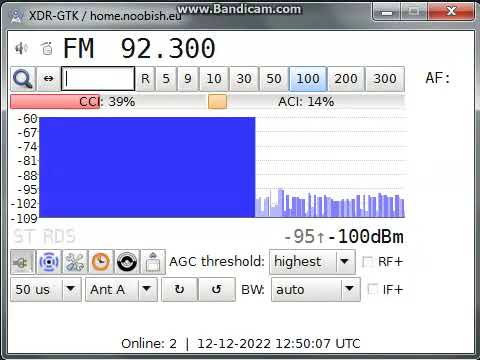Open the blue radio-waves pattern tool
The height and width of the screenshot is (360, 480).
49,262
